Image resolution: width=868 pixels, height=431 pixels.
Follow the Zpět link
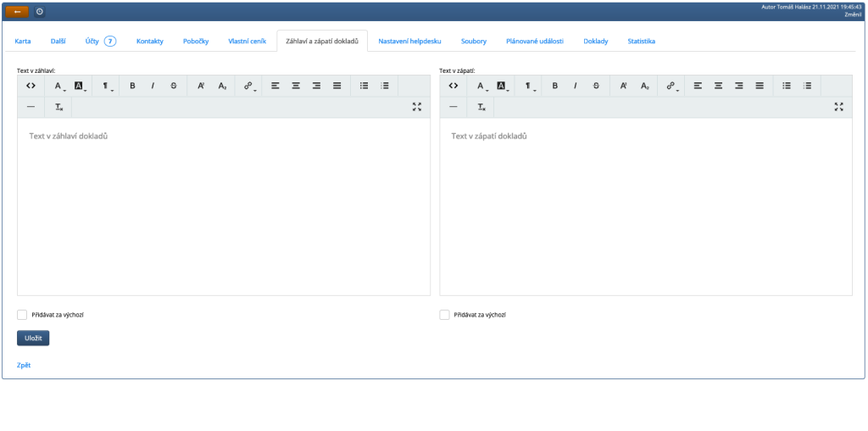pyautogui.click(x=24, y=366)
